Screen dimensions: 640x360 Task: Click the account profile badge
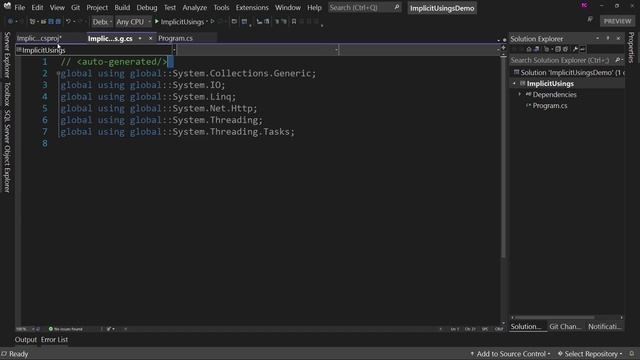click(584, 6)
